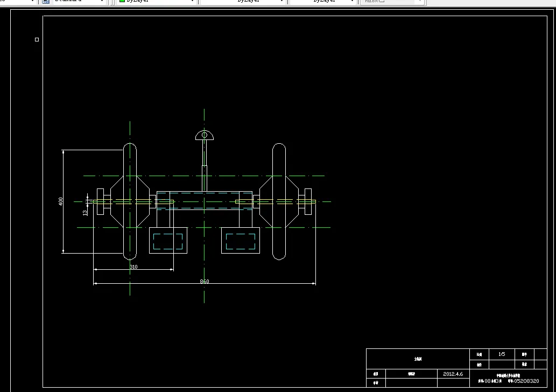Select the left cyan dashed rectangle
Image resolution: width=556 pixels, height=392 pixels.
[168, 242]
